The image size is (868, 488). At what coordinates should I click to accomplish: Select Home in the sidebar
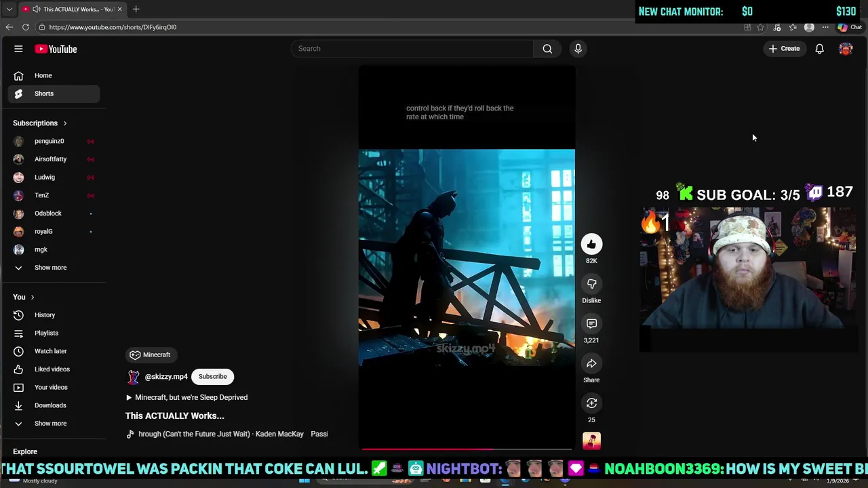click(x=54, y=75)
